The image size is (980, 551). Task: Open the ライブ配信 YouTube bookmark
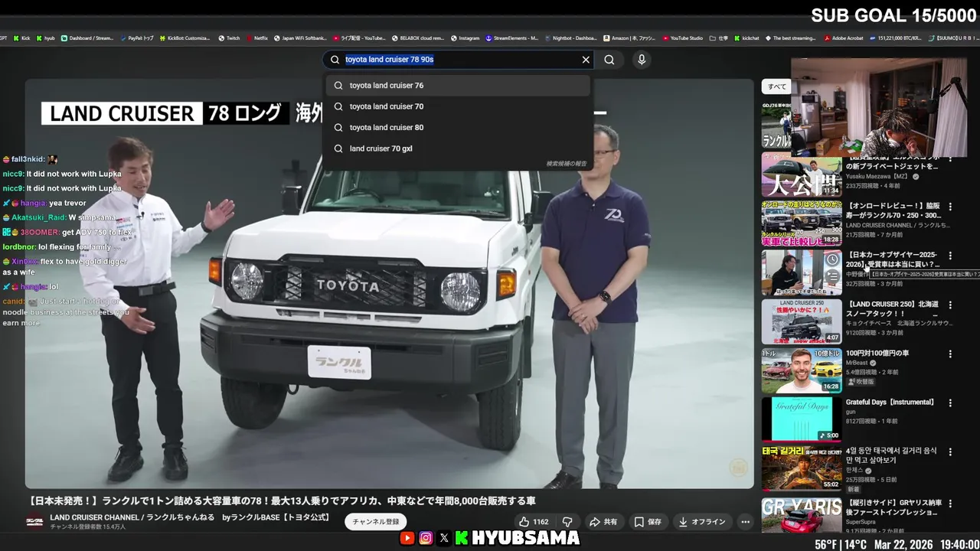[x=359, y=37]
